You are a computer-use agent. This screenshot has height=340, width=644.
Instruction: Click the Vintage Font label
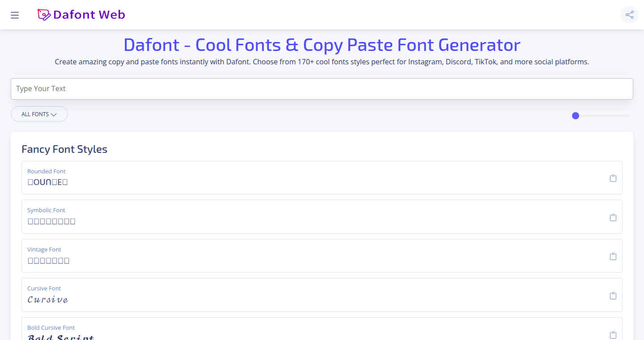tap(44, 249)
